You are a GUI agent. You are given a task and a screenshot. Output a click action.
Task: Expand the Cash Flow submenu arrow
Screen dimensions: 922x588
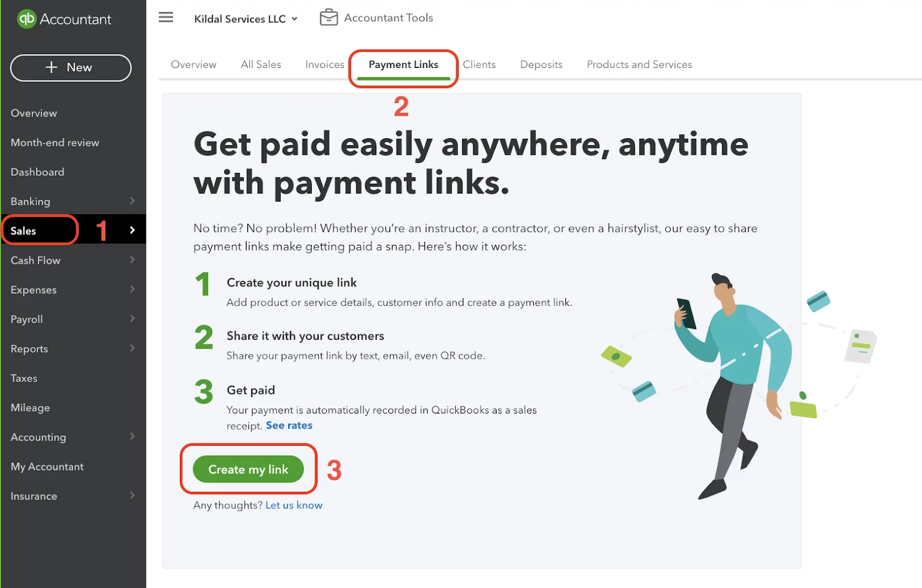click(133, 260)
